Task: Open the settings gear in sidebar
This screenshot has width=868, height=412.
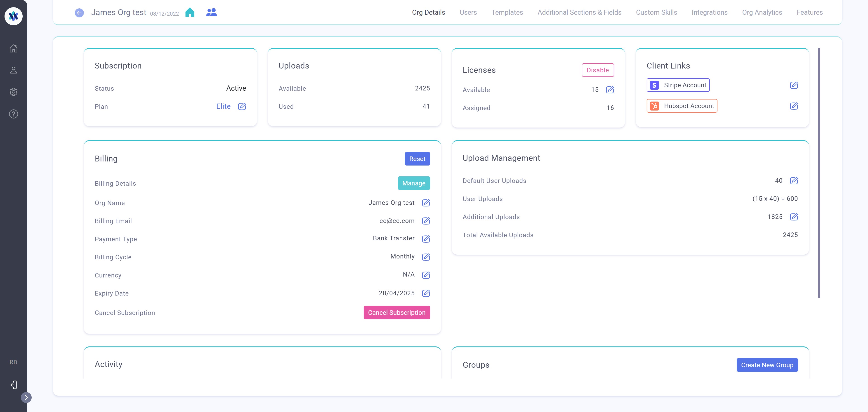Action: (x=14, y=92)
